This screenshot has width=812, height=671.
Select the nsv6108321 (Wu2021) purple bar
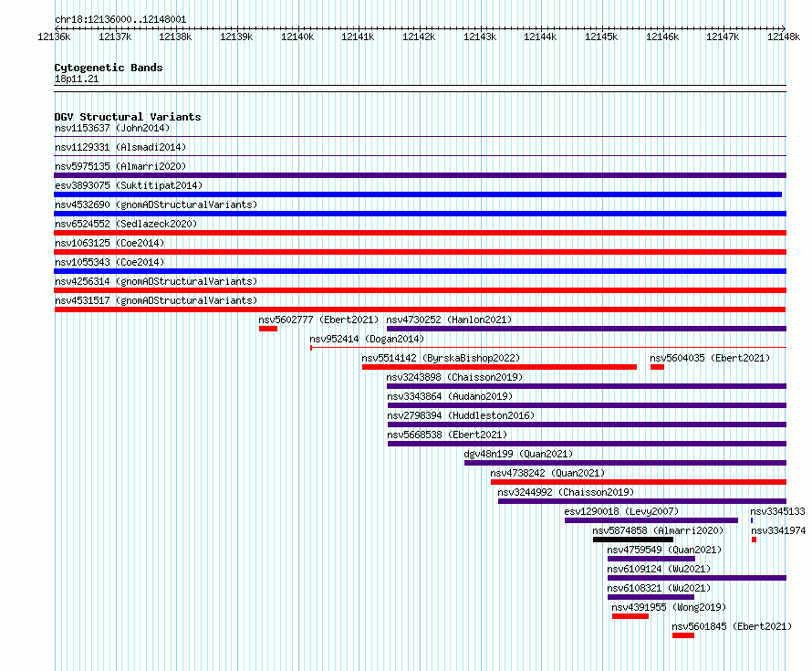click(651, 597)
